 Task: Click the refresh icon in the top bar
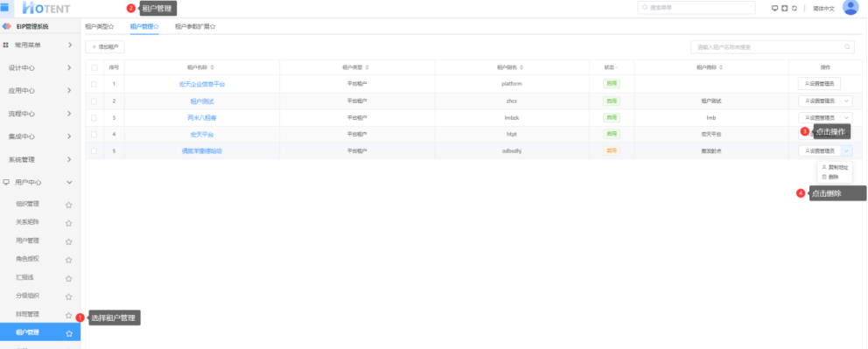[794, 8]
